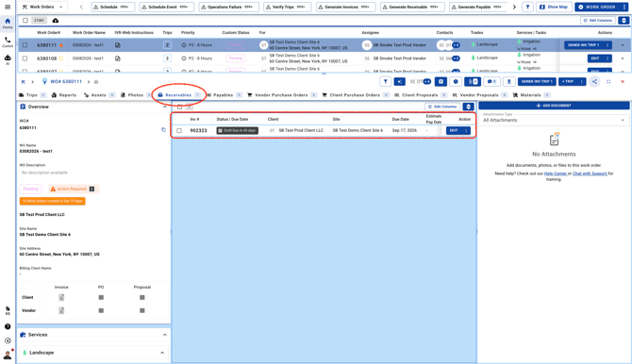Open IVR instructions icon for 6380111

pos(118,45)
